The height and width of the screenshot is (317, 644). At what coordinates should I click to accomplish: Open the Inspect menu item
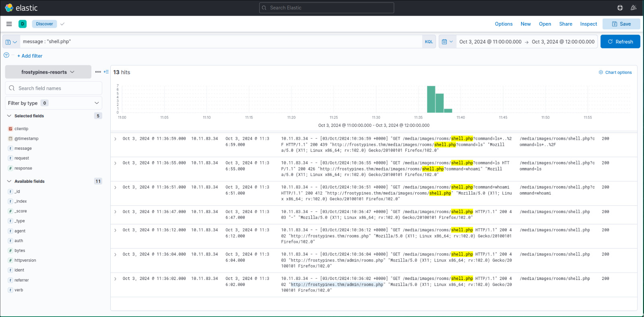(588, 24)
